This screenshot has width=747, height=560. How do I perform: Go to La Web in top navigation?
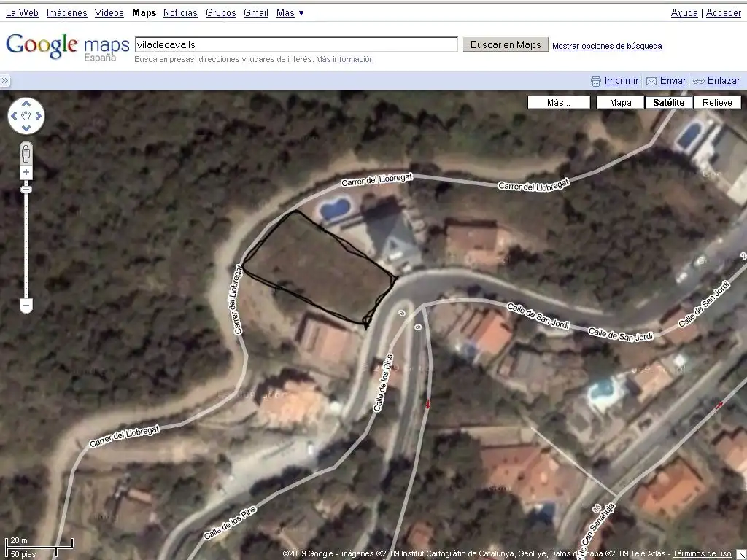[22, 13]
